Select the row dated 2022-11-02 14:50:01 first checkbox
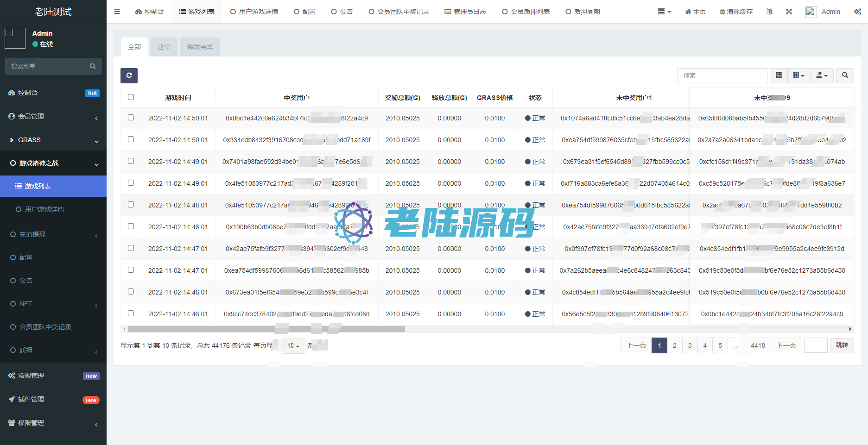Screen dimensions: 868x445 pos(131,118)
